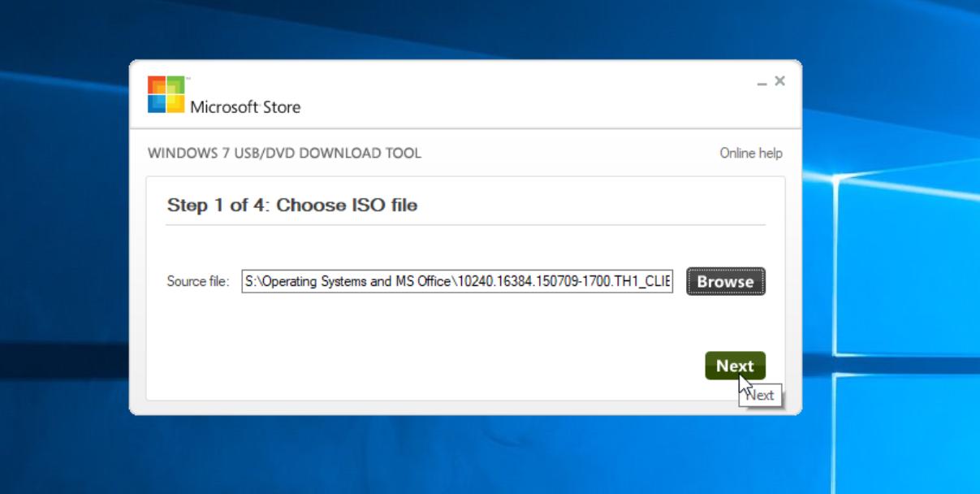Focus the Source file path field
Image resolution: width=980 pixels, height=494 pixels.
(x=457, y=281)
